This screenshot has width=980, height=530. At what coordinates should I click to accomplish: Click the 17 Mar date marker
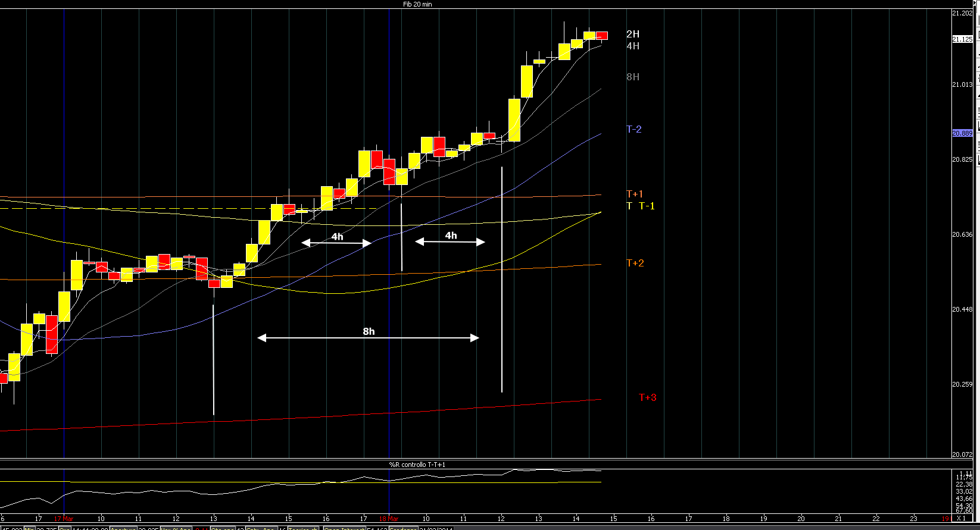point(64,519)
